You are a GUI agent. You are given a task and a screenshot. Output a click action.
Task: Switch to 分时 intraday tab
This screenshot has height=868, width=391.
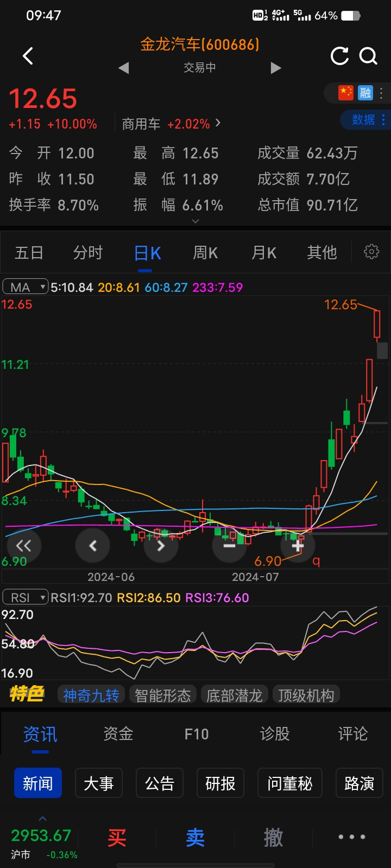pos(88,253)
